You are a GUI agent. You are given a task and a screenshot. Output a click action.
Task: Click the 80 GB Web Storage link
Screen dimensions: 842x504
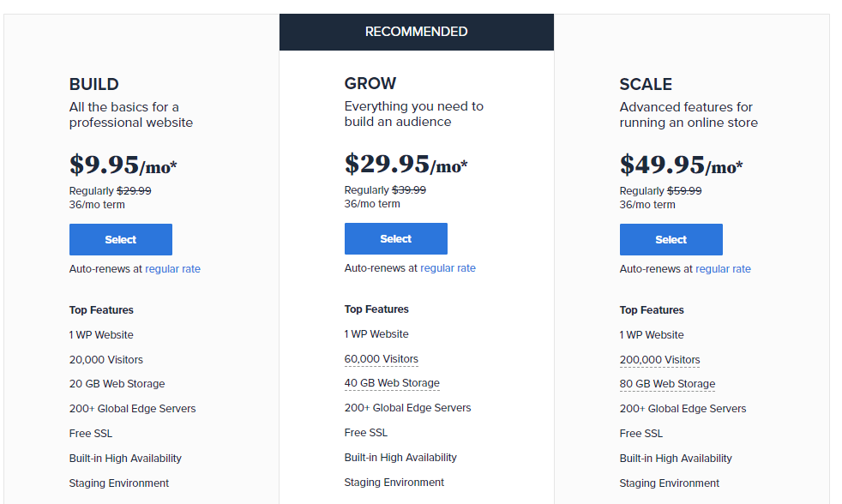pyautogui.click(x=666, y=383)
